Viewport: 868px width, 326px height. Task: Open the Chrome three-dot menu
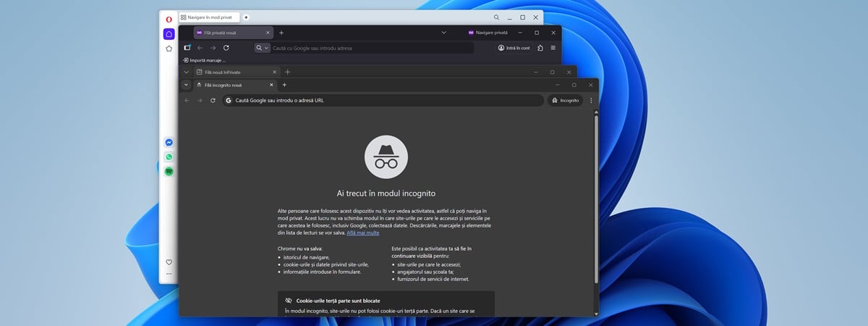pyautogui.click(x=591, y=101)
